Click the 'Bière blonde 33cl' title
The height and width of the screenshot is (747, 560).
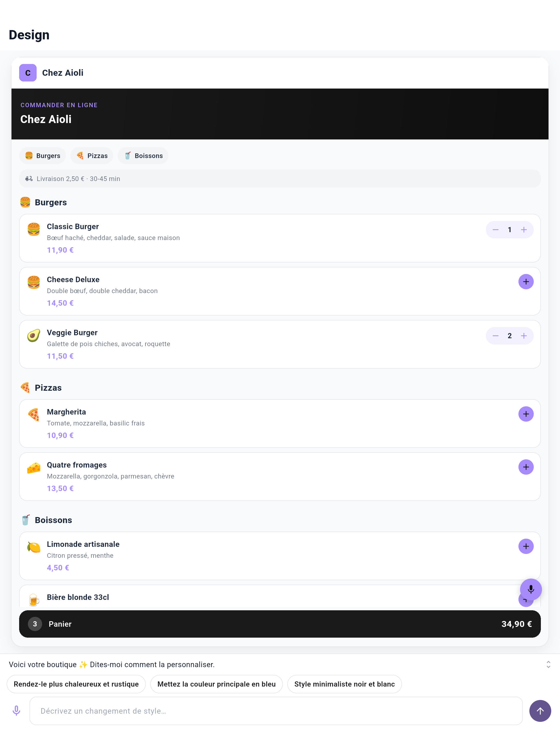click(78, 597)
